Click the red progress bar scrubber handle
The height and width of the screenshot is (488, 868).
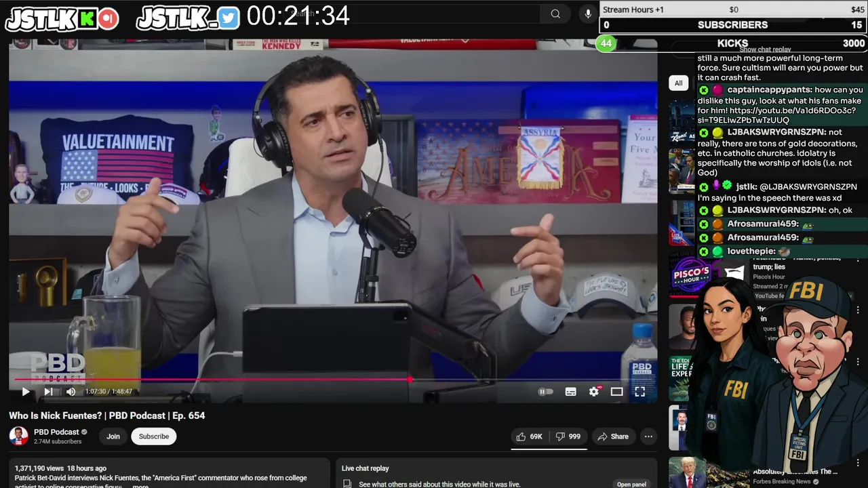click(410, 380)
